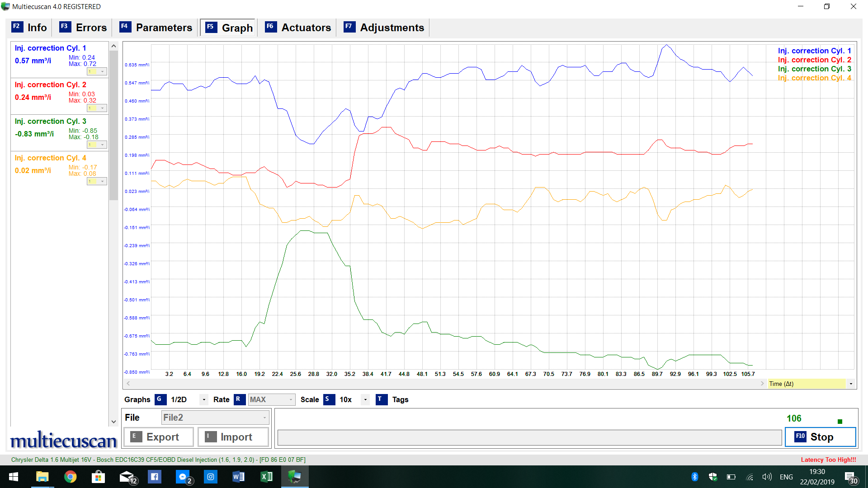
Task: Click the G key icon beside Graphs
Action: (x=160, y=399)
